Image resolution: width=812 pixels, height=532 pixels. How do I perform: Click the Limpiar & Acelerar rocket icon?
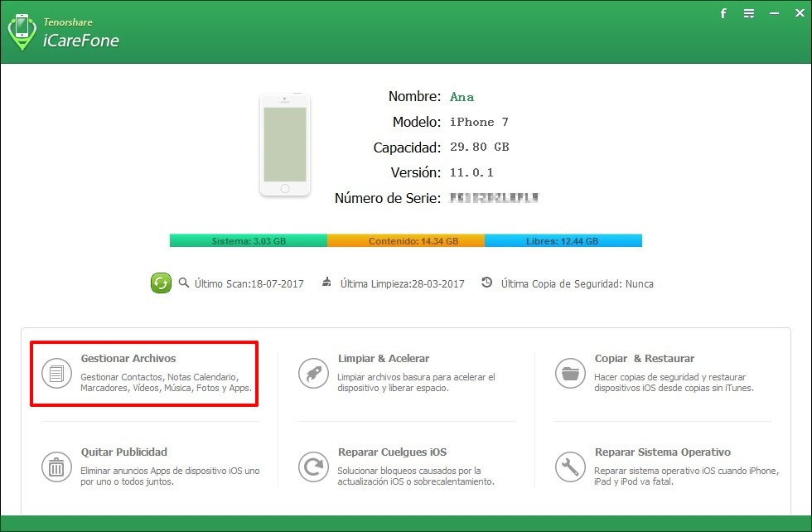(x=313, y=373)
